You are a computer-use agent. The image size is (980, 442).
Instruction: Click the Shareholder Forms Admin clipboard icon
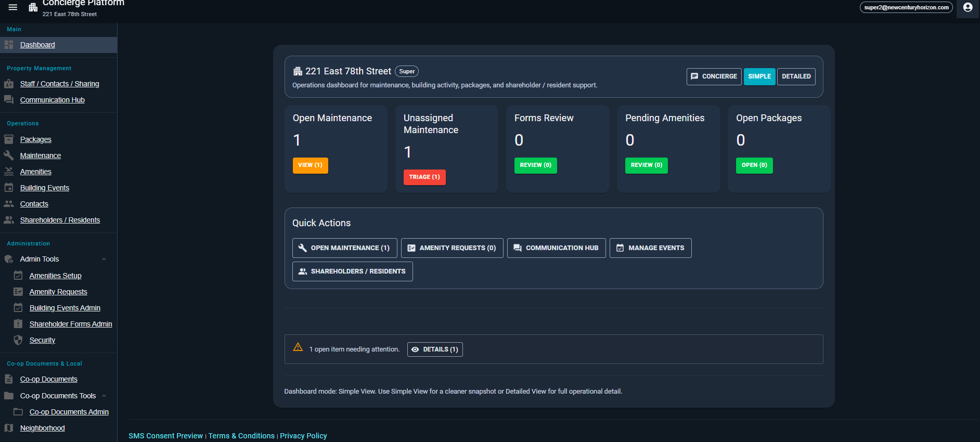(18, 324)
